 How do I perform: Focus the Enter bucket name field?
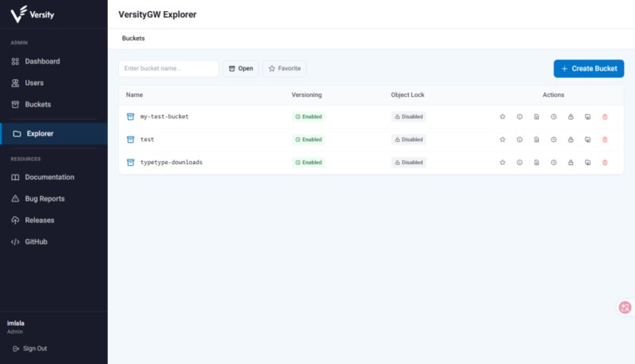(x=168, y=68)
